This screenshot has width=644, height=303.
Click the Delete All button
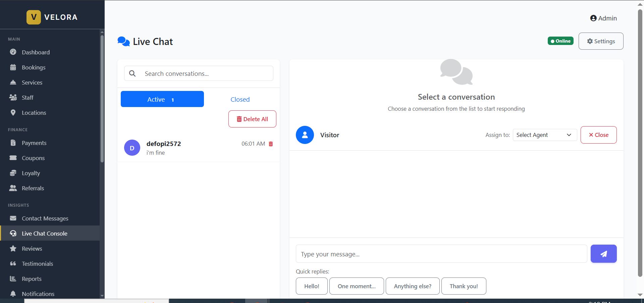[x=252, y=119]
